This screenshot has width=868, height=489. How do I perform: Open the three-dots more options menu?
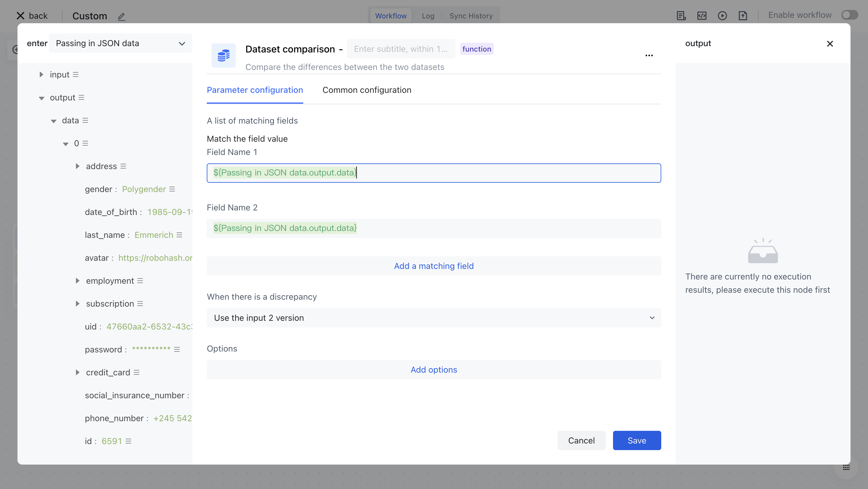coord(649,55)
